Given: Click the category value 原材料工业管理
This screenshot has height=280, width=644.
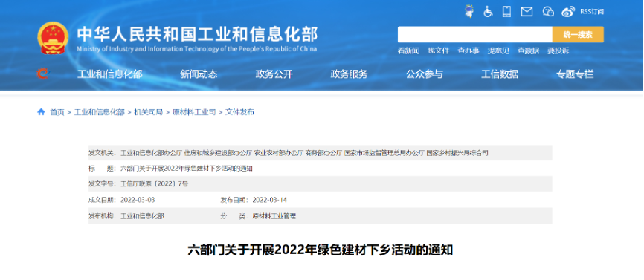Looking at the screenshot, I should tap(274, 216).
